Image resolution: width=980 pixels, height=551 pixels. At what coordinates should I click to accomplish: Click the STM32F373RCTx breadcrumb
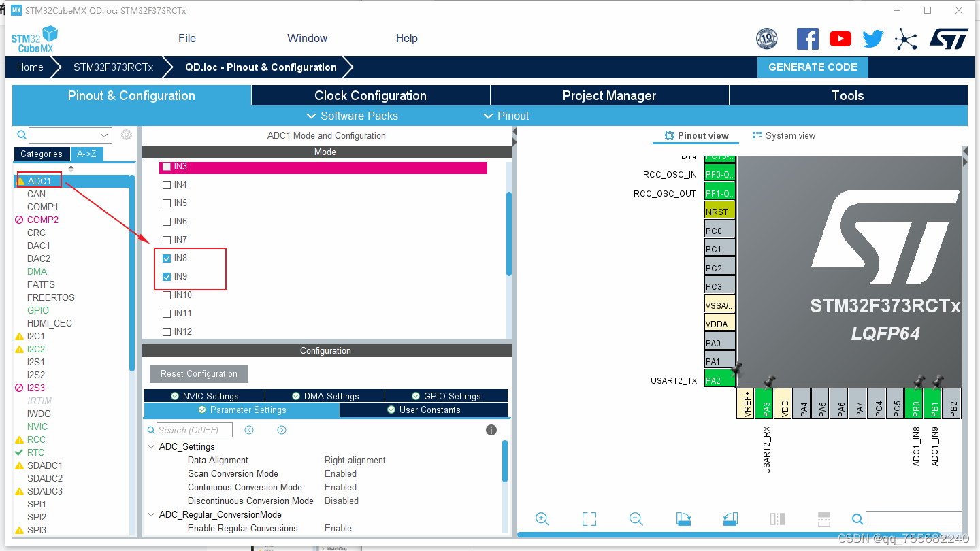[113, 67]
